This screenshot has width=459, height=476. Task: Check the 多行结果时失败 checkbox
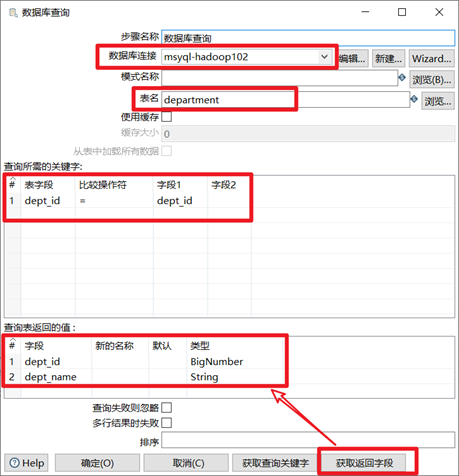(x=167, y=423)
